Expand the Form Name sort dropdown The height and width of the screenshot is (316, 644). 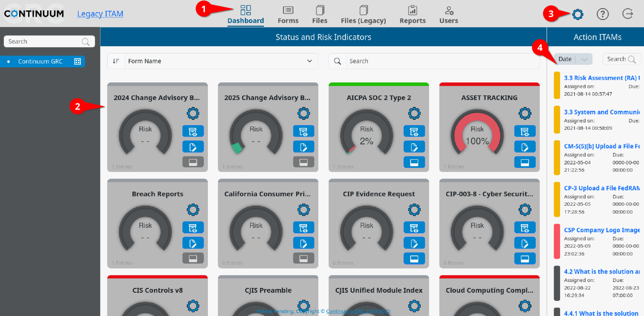[x=309, y=61]
